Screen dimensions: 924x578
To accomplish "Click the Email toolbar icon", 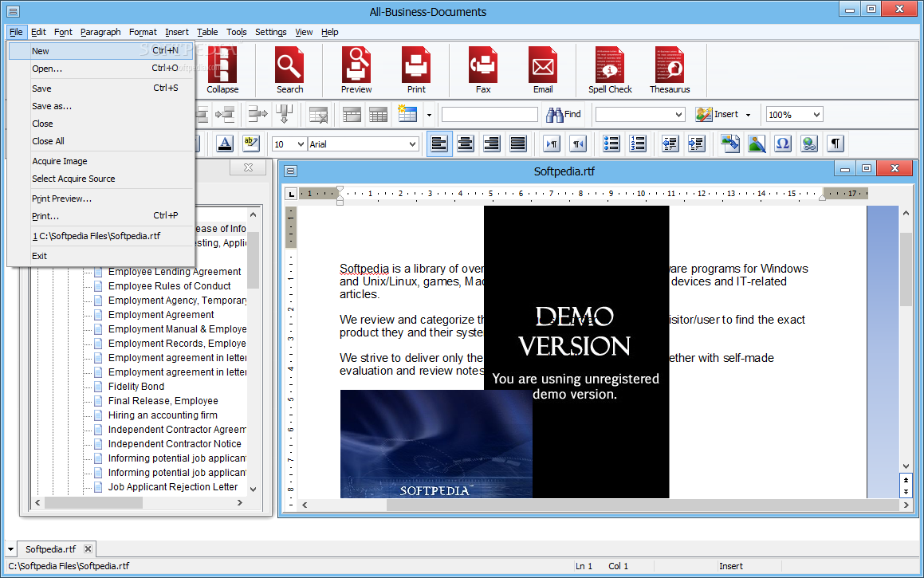I will point(543,71).
